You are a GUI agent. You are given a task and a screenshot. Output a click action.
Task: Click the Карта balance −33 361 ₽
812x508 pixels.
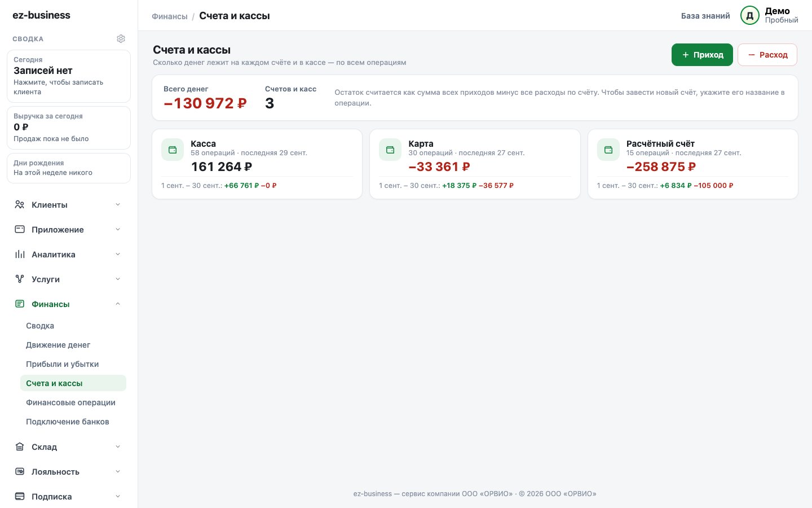click(x=439, y=167)
